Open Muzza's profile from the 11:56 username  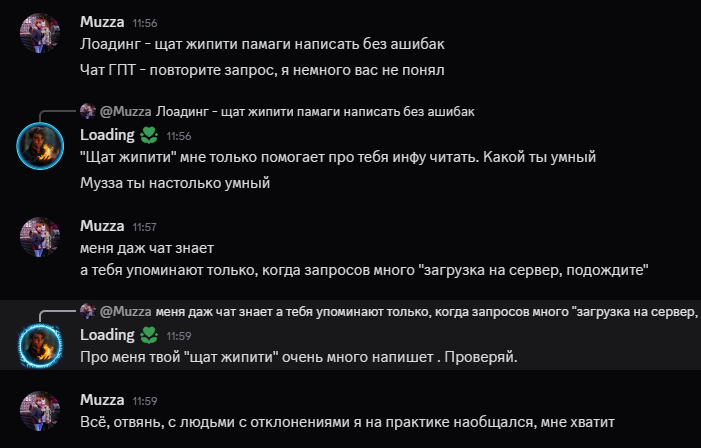click(x=101, y=21)
